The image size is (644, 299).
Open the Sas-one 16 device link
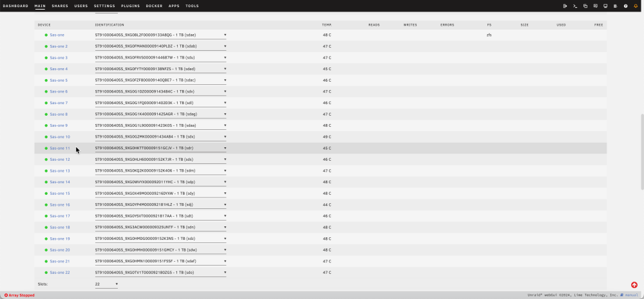[60, 204]
